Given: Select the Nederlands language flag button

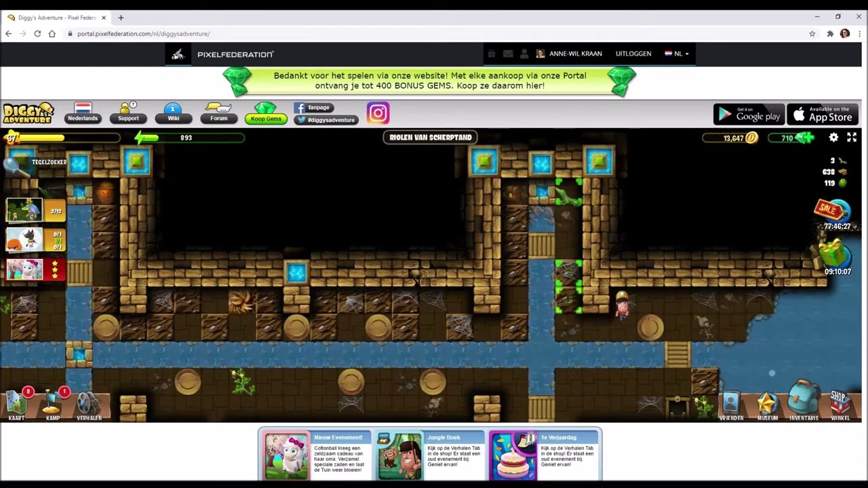Looking at the screenshot, I should [x=83, y=113].
